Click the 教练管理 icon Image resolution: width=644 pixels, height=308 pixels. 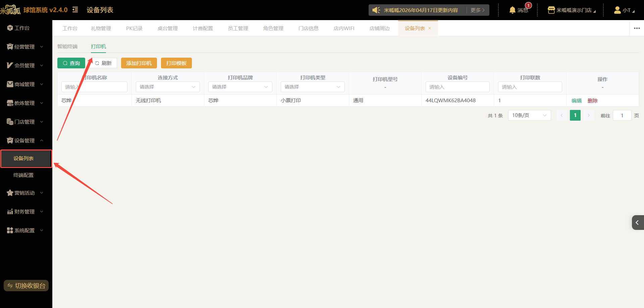click(x=10, y=103)
